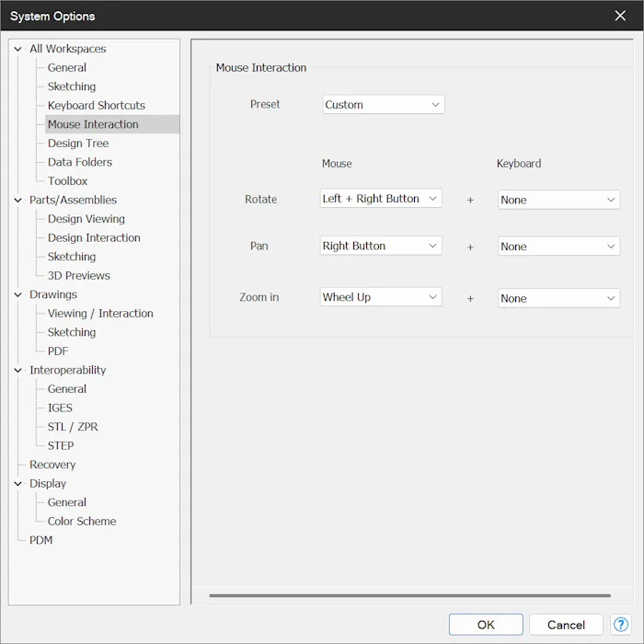The image size is (644, 644).
Task: Open 3D Previews settings
Action: (x=79, y=275)
